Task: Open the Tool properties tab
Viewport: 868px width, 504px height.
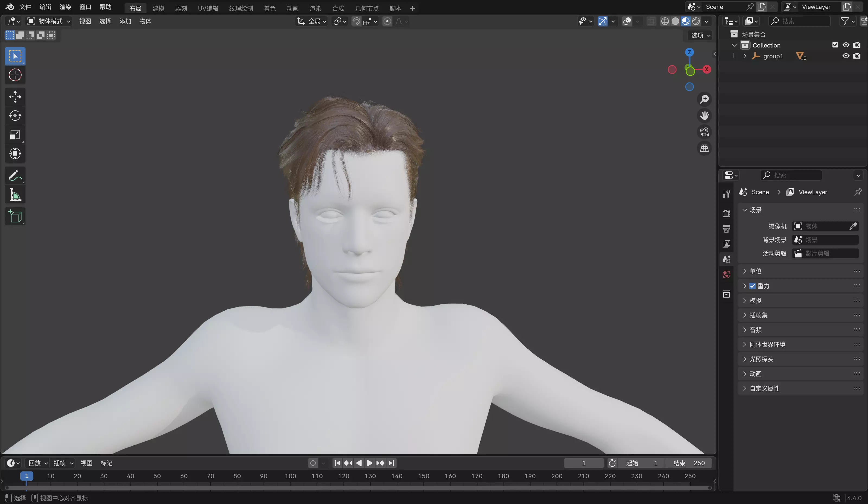Action: tap(726, 194)
